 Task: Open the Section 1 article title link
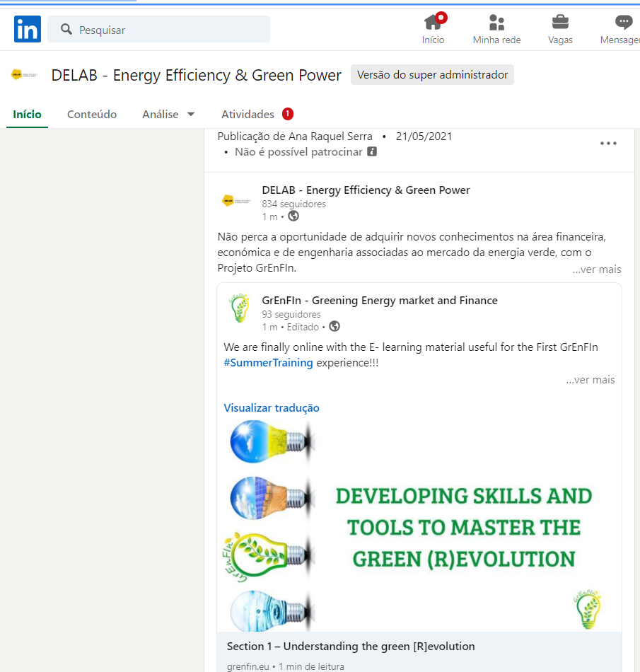(351, 647)
